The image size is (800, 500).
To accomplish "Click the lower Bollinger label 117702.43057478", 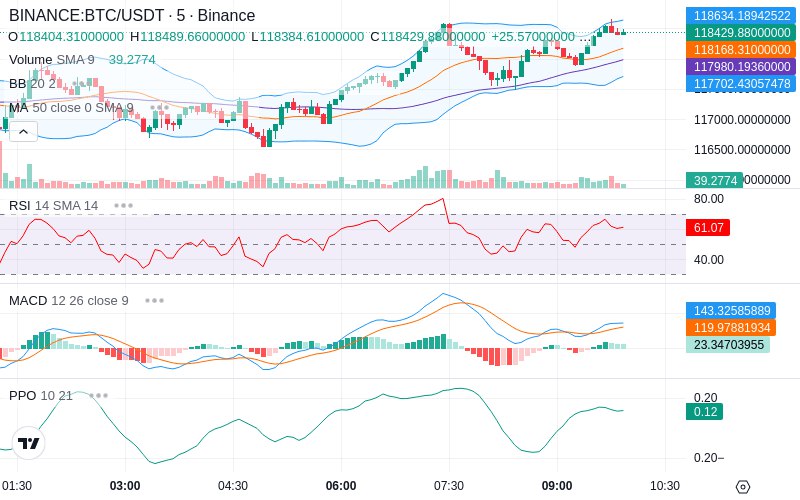I will point(741,83).
